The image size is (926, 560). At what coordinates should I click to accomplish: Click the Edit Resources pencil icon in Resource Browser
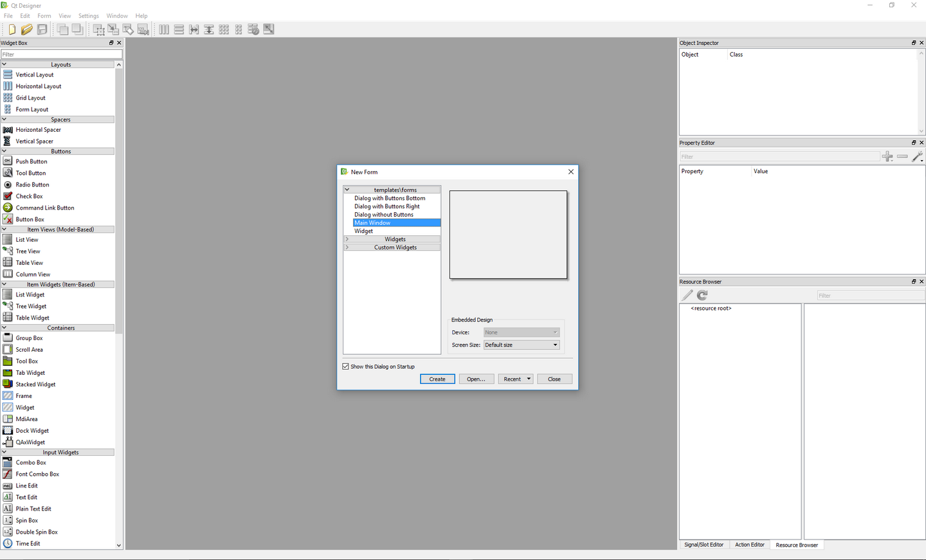click(x=687, y=295)
